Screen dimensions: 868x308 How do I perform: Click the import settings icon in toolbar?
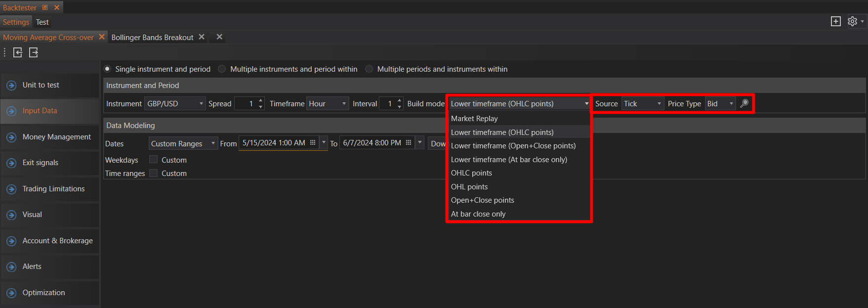(x=18, y=52)
